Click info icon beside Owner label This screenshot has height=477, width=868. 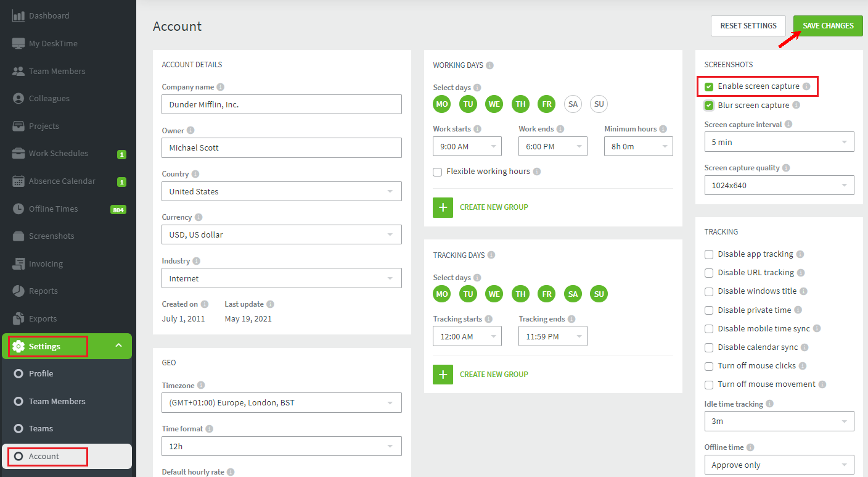coord(190,130)
